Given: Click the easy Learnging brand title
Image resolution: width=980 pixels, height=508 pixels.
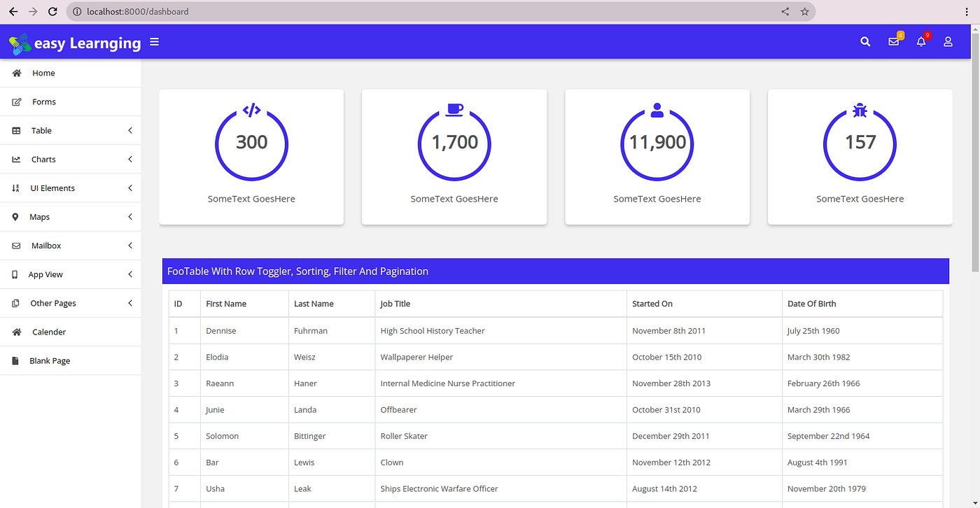Looking at the screenshot, I should pos(87,43).
